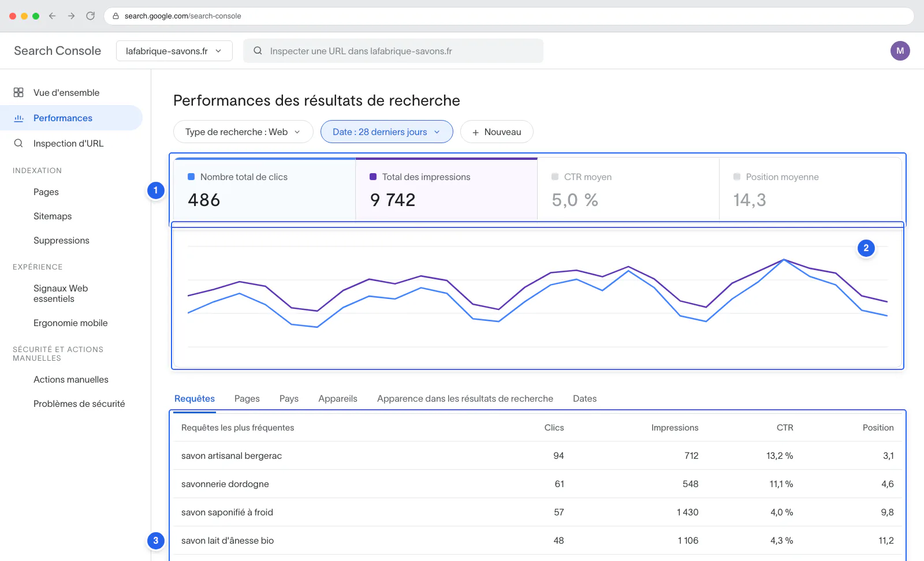The image size is (924, 561).
Task: Click the lock icon in address bar
Action: [115, 16]
